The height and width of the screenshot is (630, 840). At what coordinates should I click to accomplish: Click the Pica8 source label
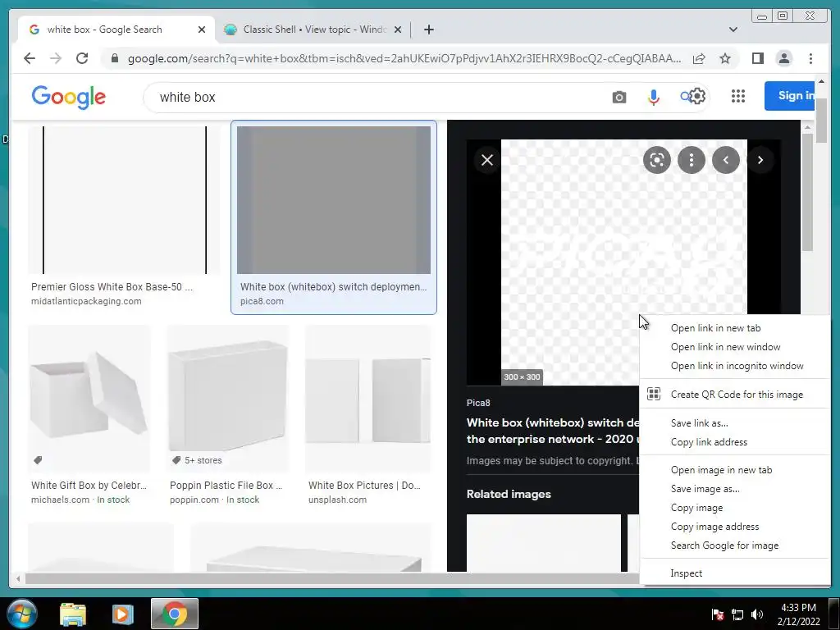pyautogui.click(x=478, y=403)
